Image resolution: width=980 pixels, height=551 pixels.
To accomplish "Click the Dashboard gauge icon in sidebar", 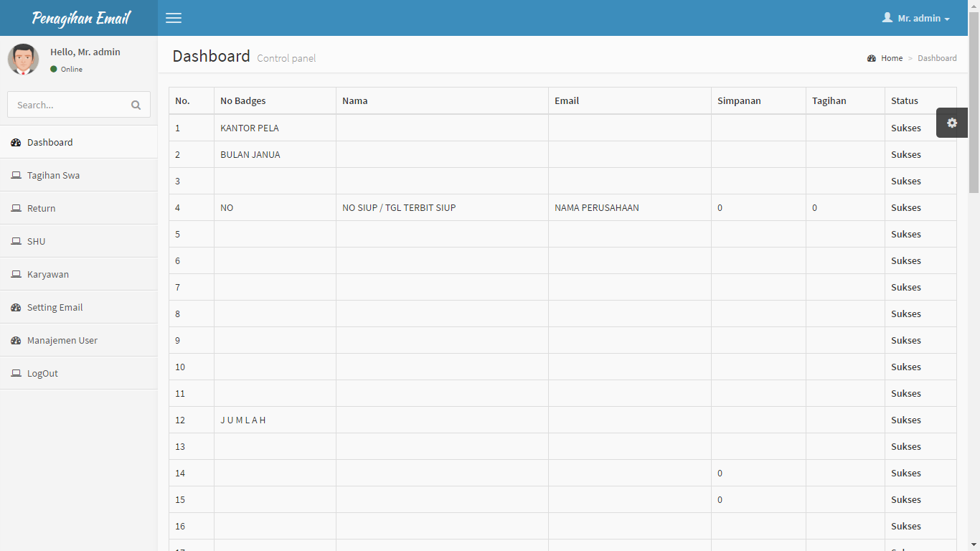I will [x=16, y=143].
